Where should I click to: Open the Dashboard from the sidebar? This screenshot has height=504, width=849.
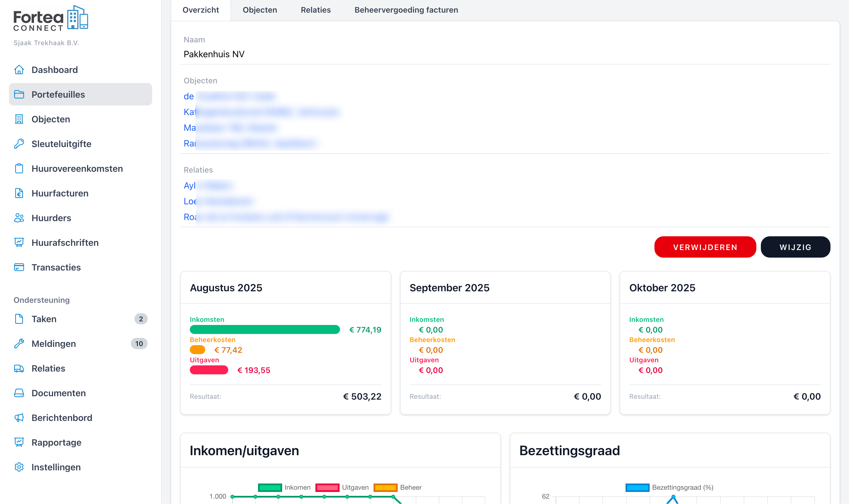tap(54, 70)
